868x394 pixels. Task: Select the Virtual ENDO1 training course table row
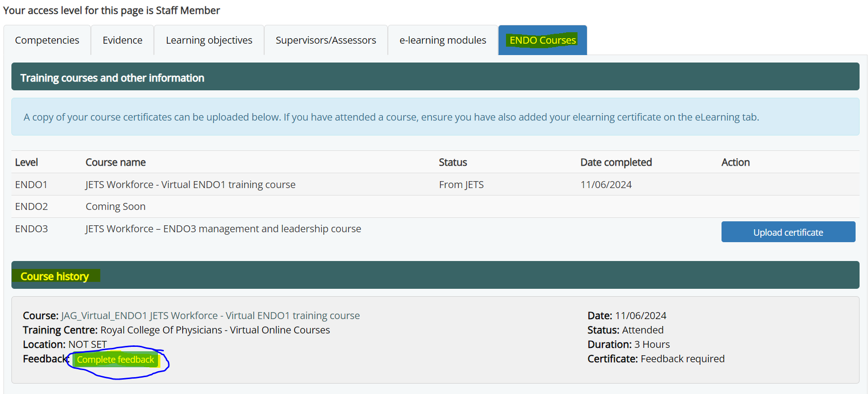[190, 185]
